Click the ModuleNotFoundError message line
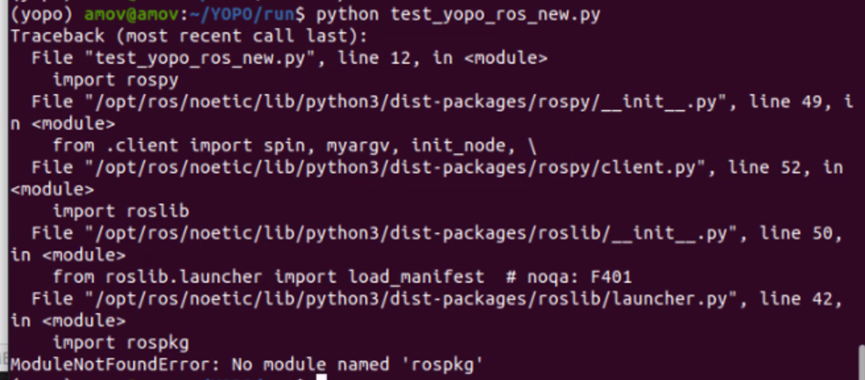The width and height of the screenshot is (865, 380). point(247,365)
